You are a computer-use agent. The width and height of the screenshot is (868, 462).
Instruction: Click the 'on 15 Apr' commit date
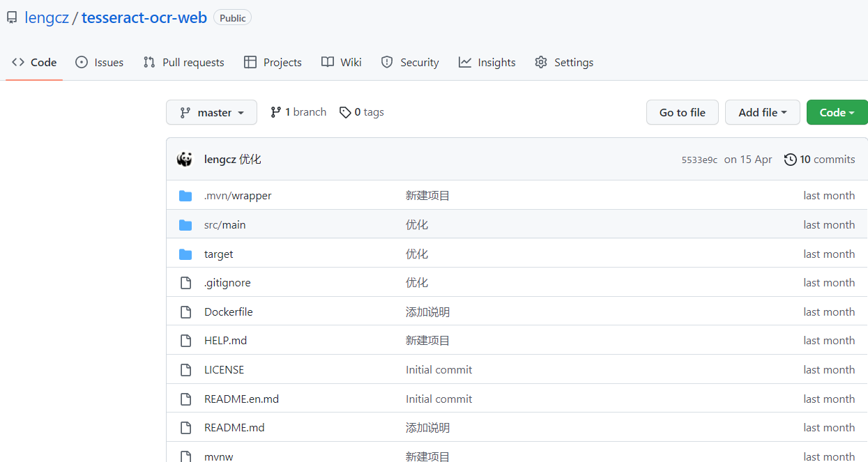click(748, 160)
